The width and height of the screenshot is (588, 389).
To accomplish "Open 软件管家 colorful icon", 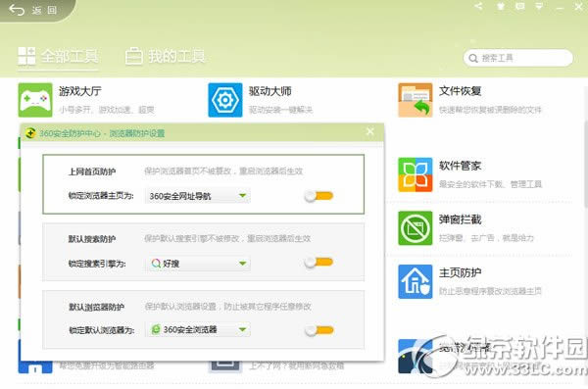I will click(416, 174).
